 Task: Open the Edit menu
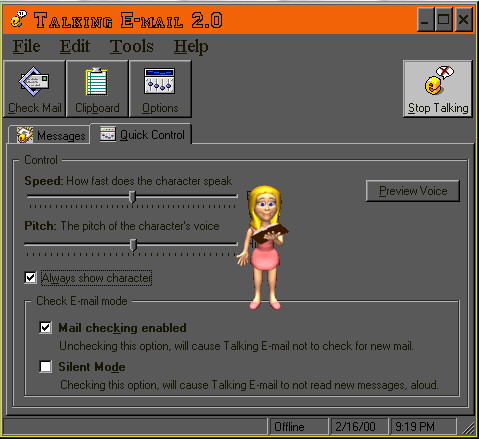coord(75,46)
